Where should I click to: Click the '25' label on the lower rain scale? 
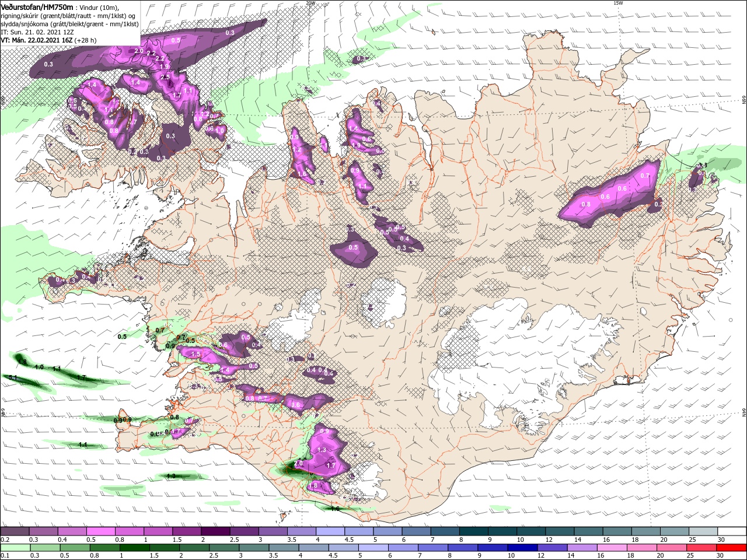pos(690,555)
